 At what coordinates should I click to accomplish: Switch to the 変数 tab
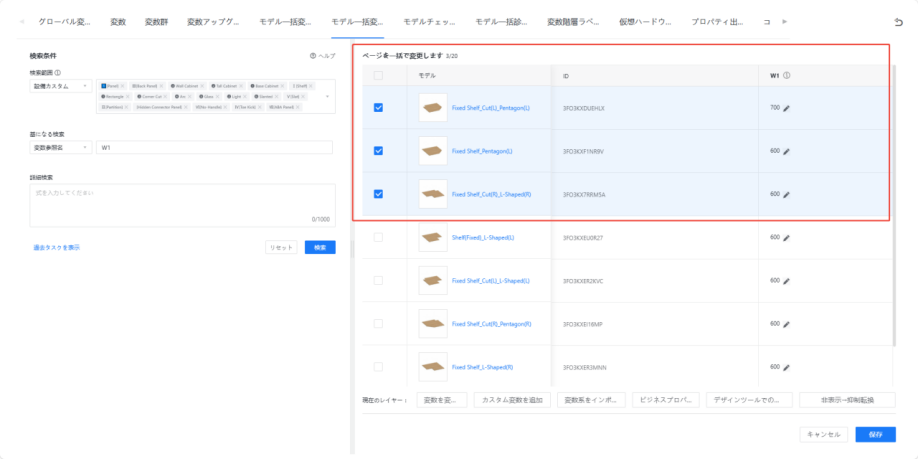(118, 22)
